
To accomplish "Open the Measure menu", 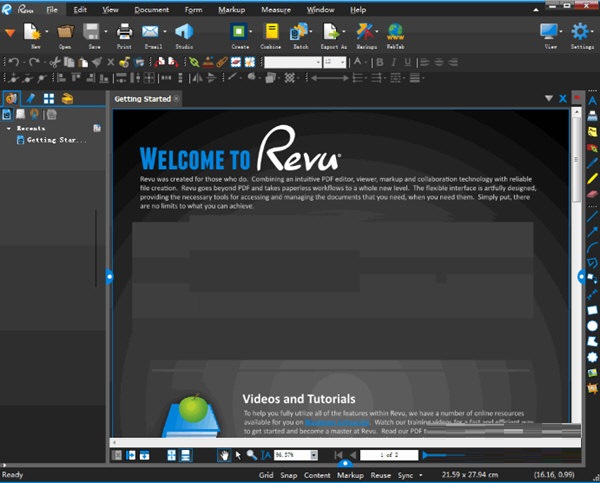I will (x=276, y=10).
